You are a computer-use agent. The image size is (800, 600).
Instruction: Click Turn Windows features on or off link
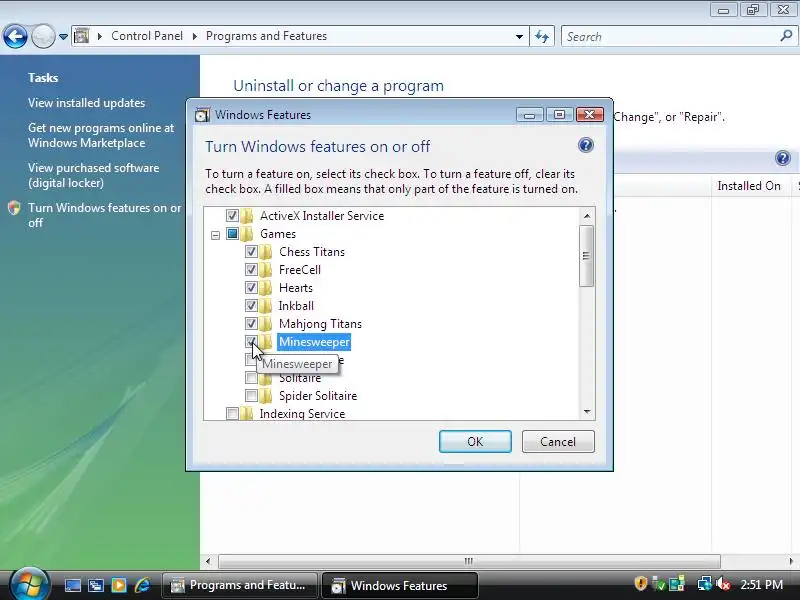click(x=105, y=215)
